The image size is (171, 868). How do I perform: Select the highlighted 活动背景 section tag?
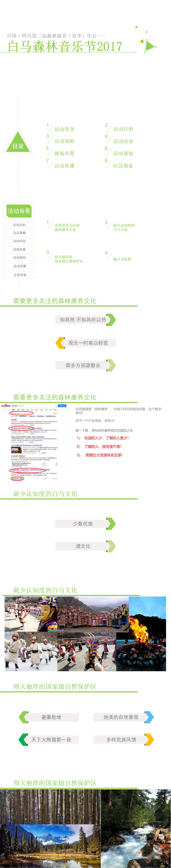click(x=19, y=211)
